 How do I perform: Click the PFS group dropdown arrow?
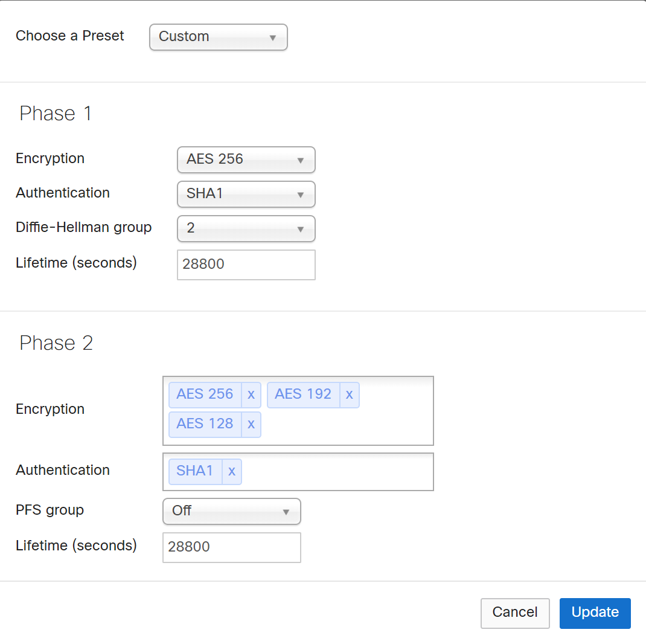click(286, 511)
